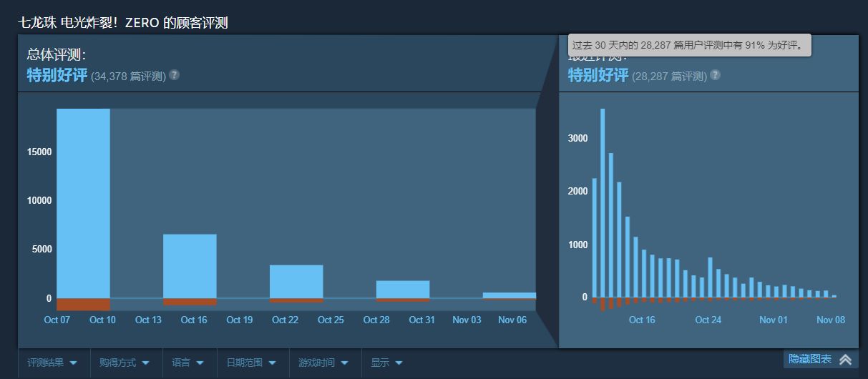
Task: Click the Oct 10 axis label
Action: click(102, 320)
